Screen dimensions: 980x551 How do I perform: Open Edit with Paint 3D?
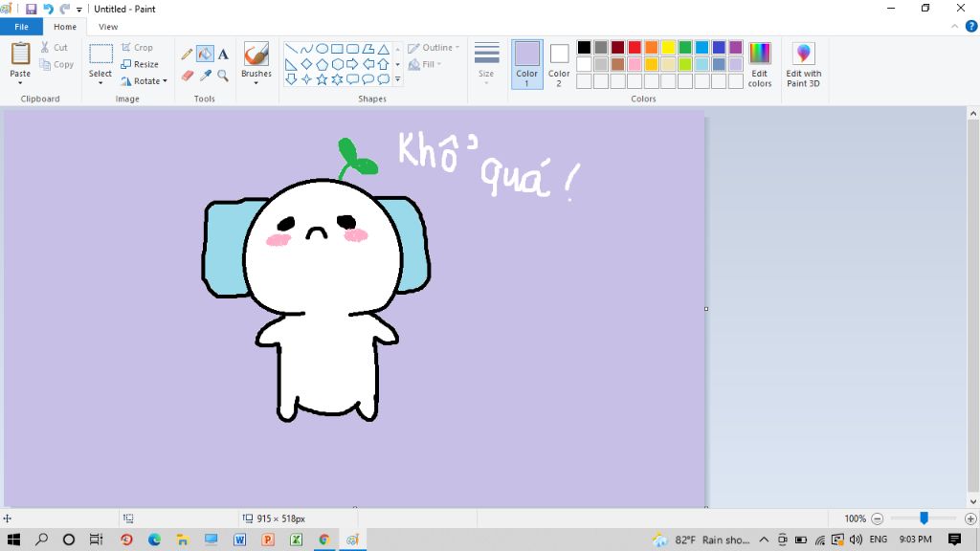pyautogui.click(x=803, y=64)
